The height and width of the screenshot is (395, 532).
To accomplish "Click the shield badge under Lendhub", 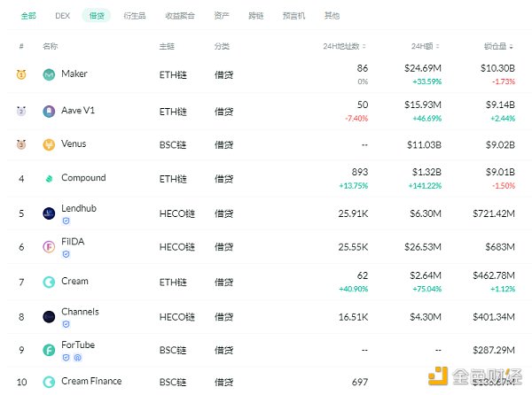I will pos(66,221).
